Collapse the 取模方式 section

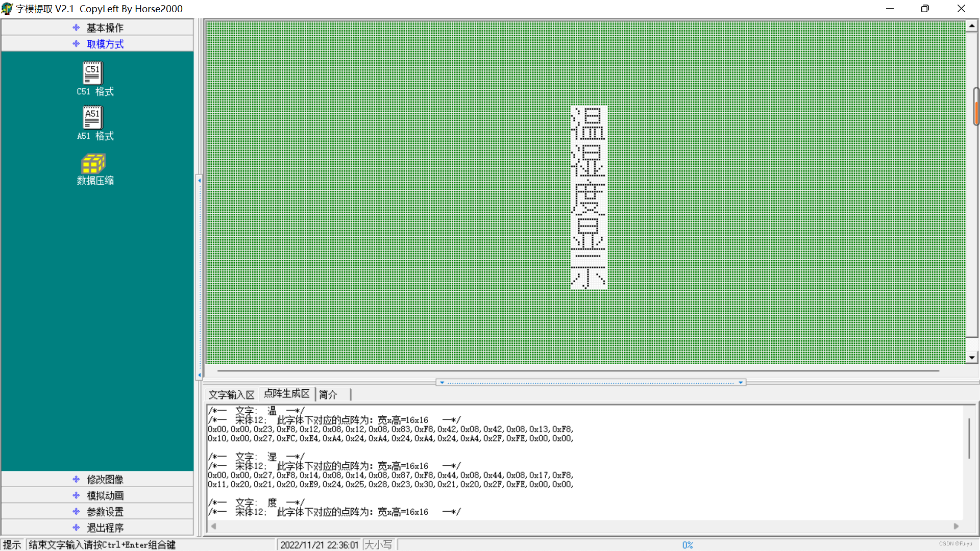click(97, 44)
